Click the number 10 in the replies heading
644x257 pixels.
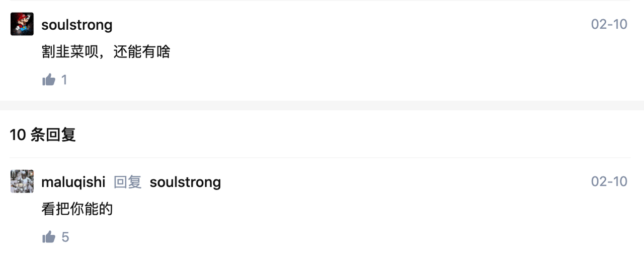point(18,135)
